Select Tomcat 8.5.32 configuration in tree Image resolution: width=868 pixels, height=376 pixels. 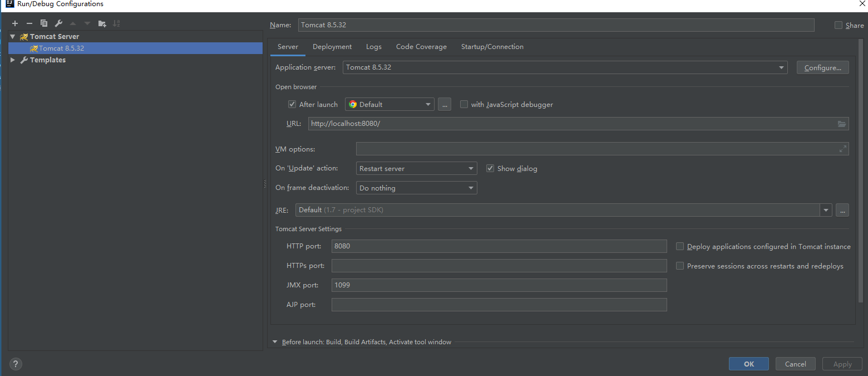pos(135,48)
